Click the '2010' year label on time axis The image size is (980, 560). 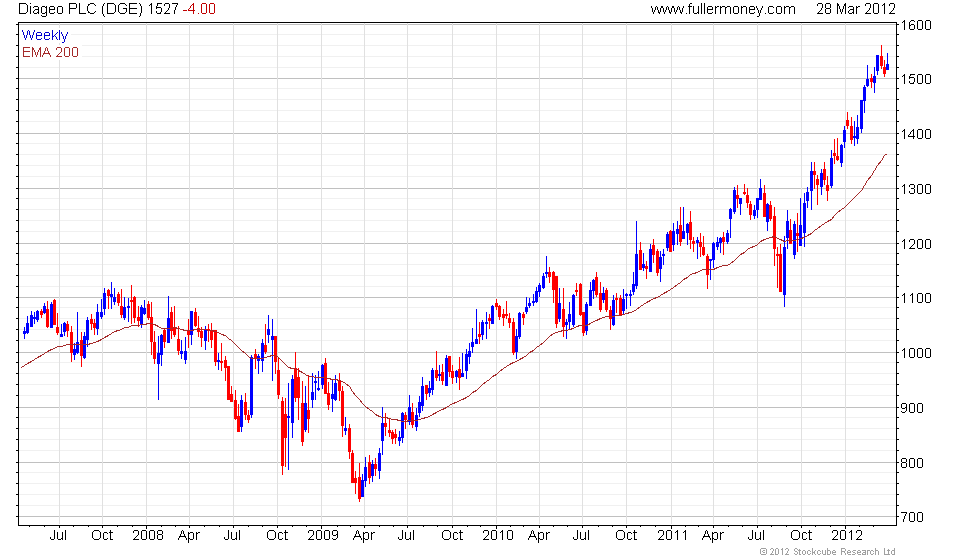pos(498,536)
